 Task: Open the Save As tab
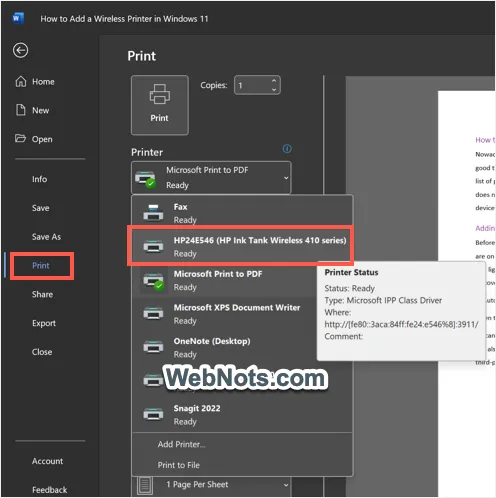tap(46, 237)
